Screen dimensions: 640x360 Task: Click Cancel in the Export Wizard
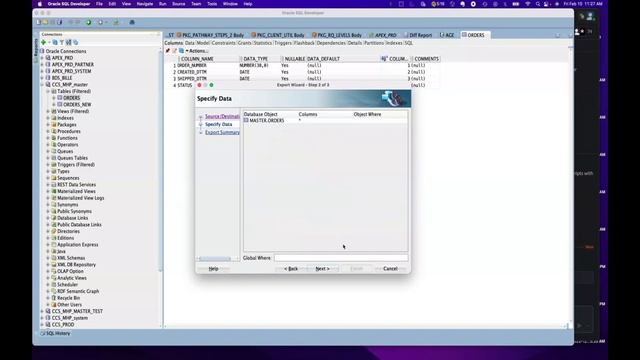click(x=390, y=269)
